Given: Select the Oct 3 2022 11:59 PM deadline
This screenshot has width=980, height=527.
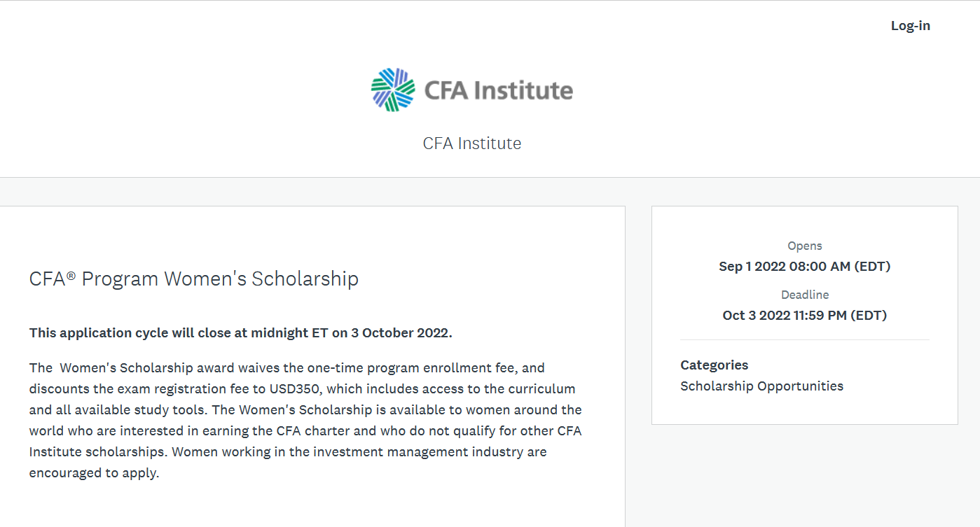Looking at the screenshot, I should coord(805,316).
